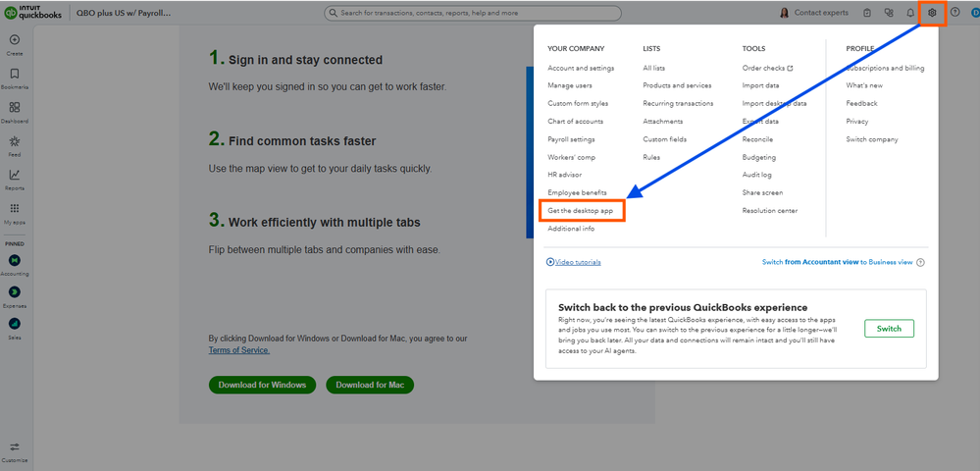
Task: Select Workers' comp menu item
Action: click(571, 158)
